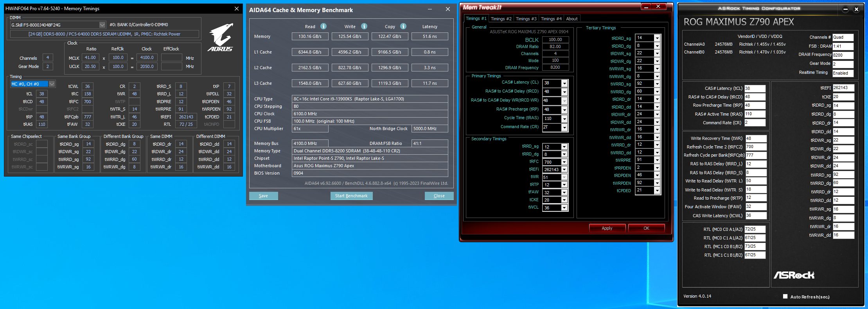This screenshot has width=868, height=309.
Task: Expand RAS# to CAS# Delay (tRCD) dropdown
Action: pos(564,92)
